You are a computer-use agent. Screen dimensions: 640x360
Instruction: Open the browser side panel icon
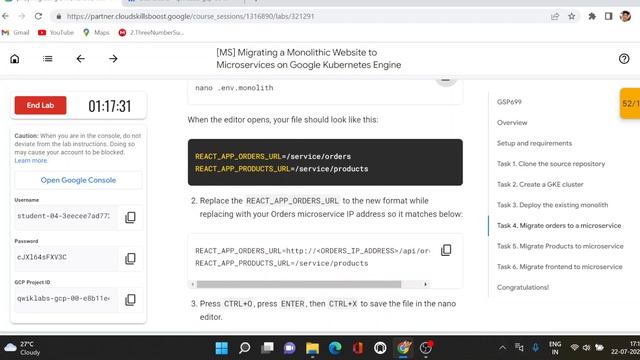tap(608, 16)
